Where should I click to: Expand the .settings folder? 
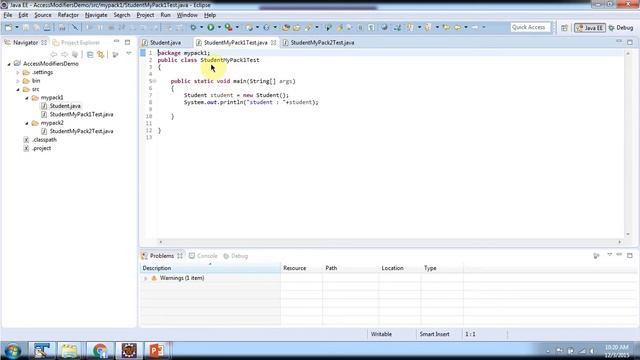click(x=18, y=73)
